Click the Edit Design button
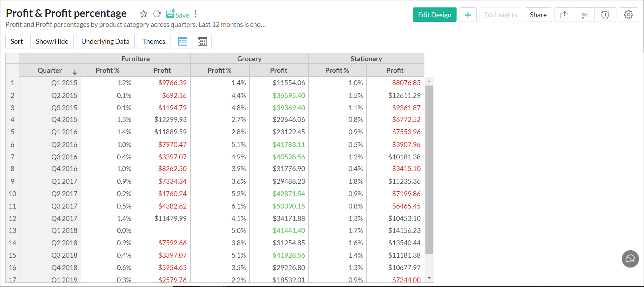The image size is (644, 287). (x=434, y=15)
